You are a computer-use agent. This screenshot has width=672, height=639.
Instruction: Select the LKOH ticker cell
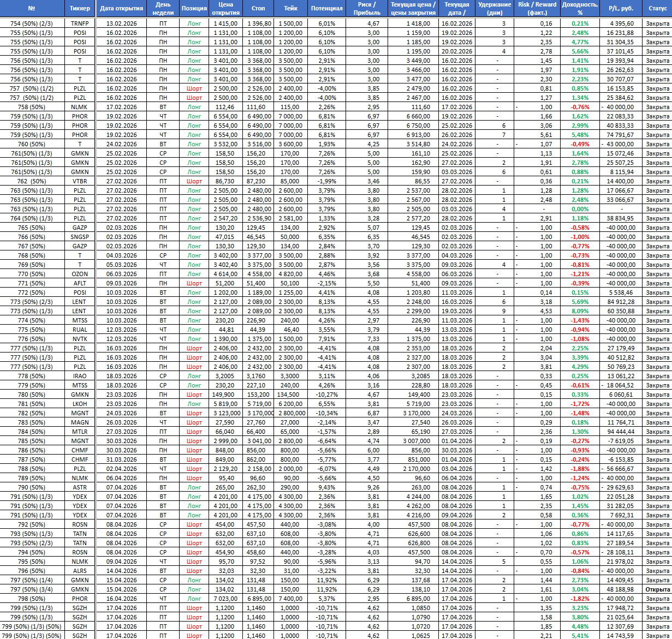[80, 404]
